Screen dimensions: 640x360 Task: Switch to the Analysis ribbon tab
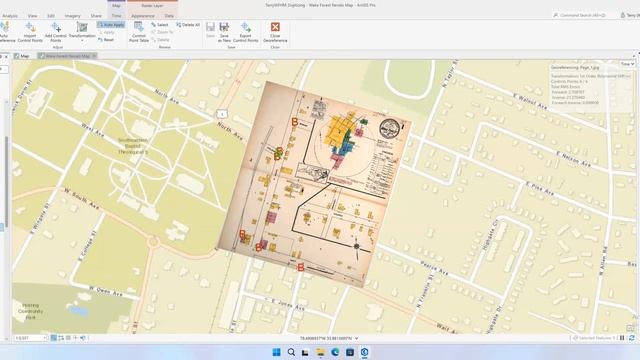pyautogui.click(x=9, y=16)
